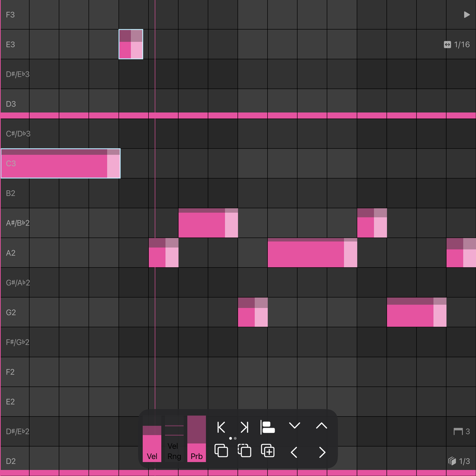Screen dimensions: 476x476
Task: Click the snap-note-start-to-grid icon
Action: pyautogui.click(x=221, y=427)
